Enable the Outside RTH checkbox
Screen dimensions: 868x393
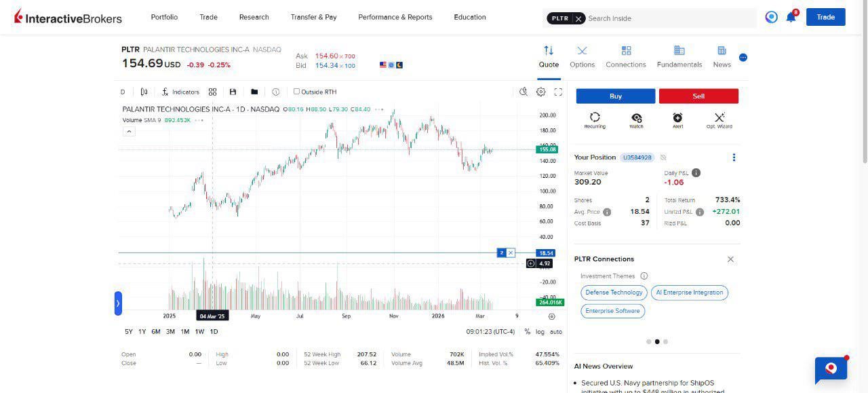296,92
